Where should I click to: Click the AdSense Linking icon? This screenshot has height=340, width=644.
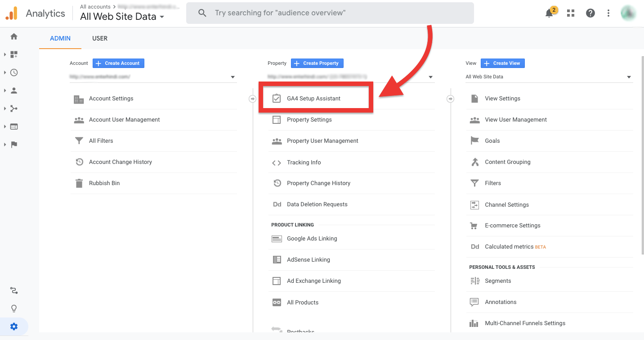pyautogui.click(x=277, y=260)
